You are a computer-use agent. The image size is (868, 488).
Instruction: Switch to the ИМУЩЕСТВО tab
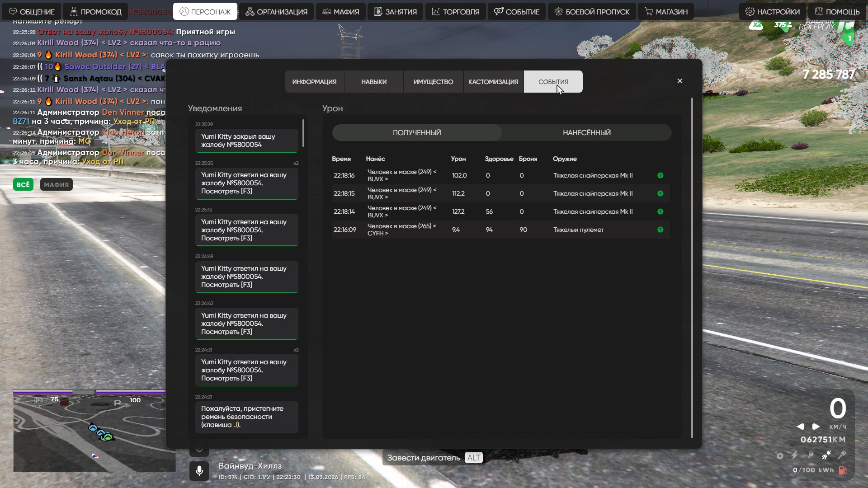[x=433, y=82]
